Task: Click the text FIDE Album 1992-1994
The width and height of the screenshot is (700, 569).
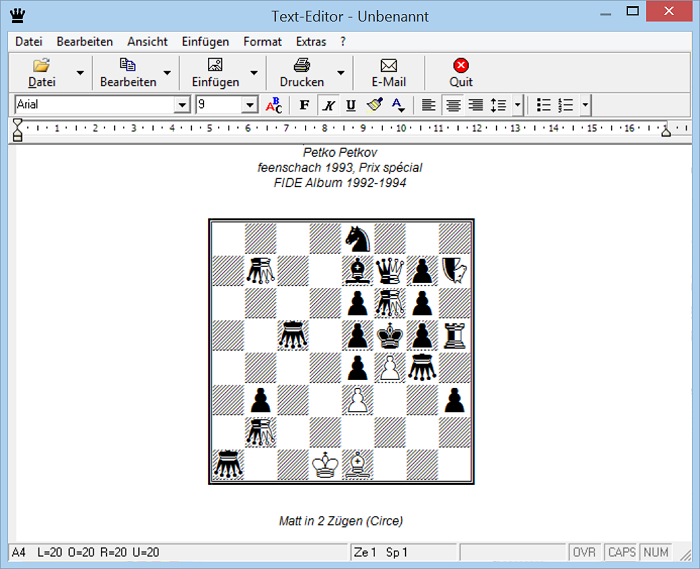Action: pos(340,183)
